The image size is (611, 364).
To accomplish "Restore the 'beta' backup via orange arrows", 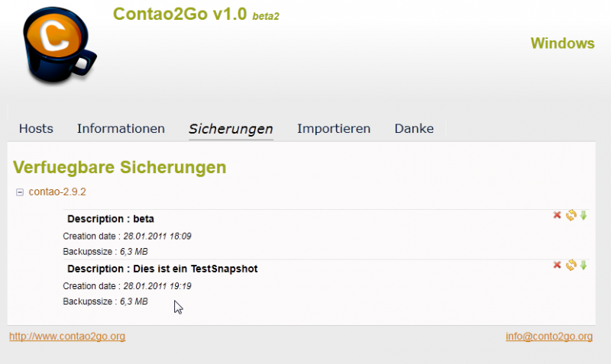I will [571, 216].
